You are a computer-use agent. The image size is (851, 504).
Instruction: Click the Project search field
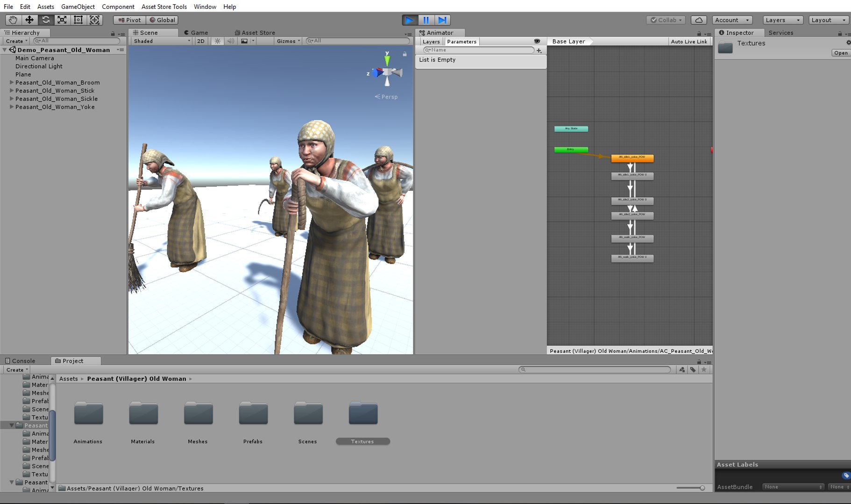[x=595, y=370]
